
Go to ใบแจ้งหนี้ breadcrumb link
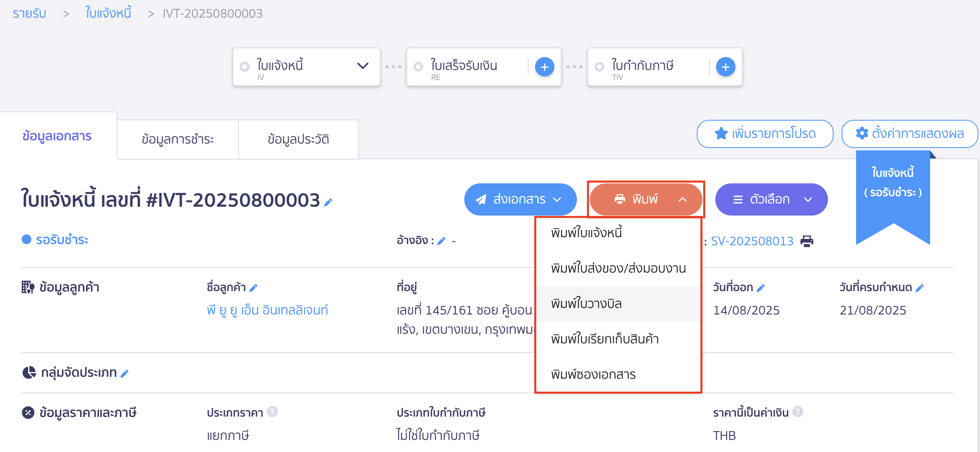coord(108,13)
